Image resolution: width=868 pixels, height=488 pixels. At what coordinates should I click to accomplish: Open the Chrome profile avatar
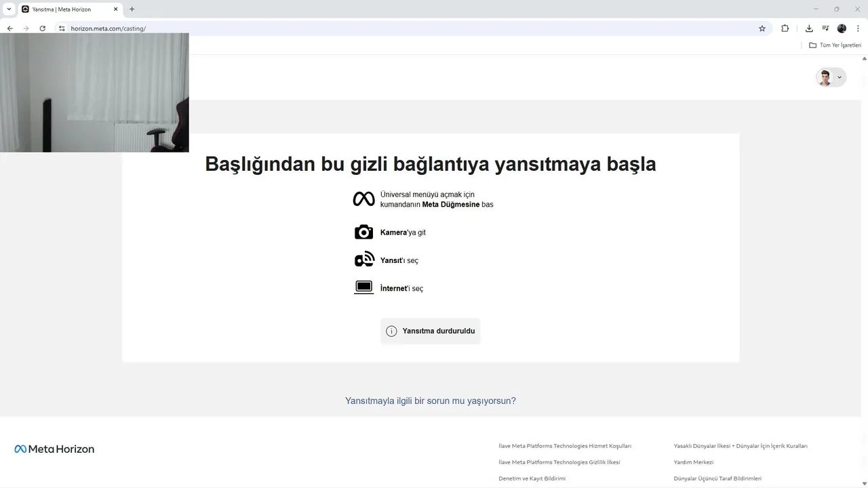(x=842, y=28)
